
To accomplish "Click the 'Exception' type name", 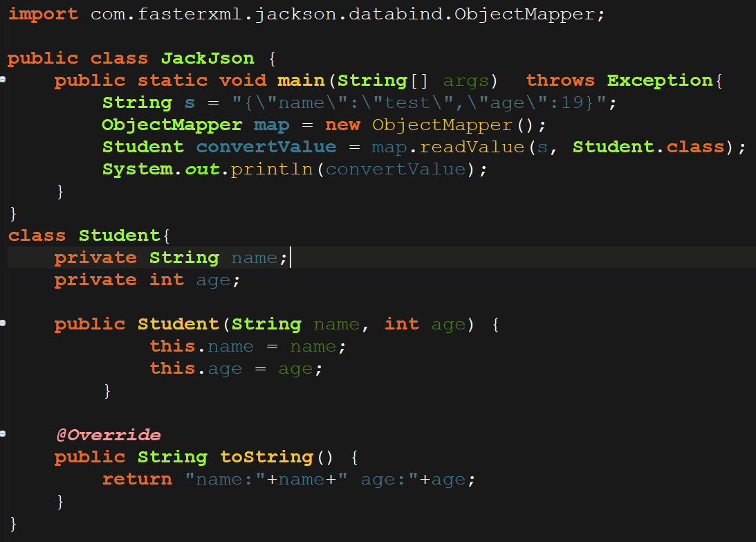I will tap(660, 80).
